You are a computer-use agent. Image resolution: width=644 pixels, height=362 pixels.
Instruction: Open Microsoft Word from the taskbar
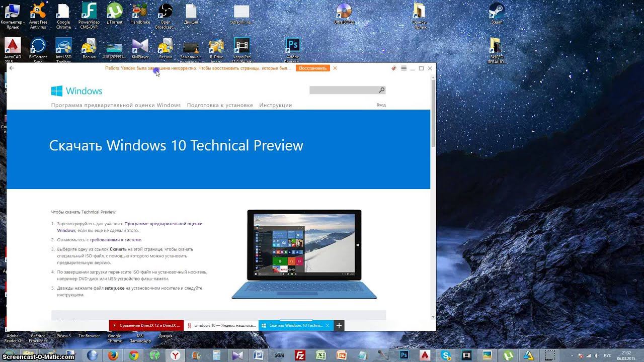click(x=259, y=355)
